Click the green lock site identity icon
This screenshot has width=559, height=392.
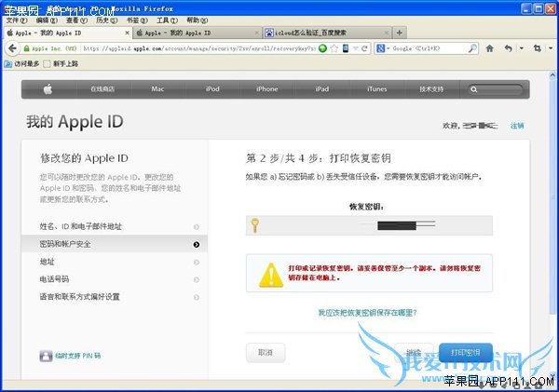coord(26,48)
